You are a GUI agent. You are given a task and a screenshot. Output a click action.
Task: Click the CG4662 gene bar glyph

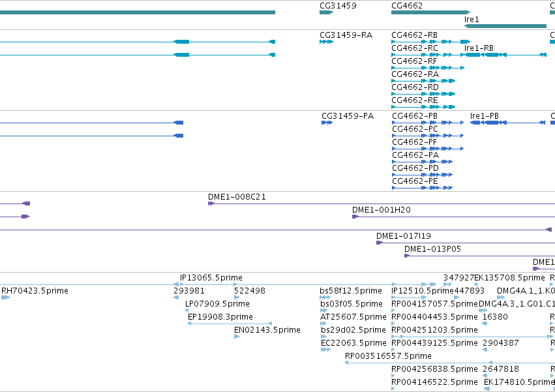pyautogui.click(x=431, y=12)
